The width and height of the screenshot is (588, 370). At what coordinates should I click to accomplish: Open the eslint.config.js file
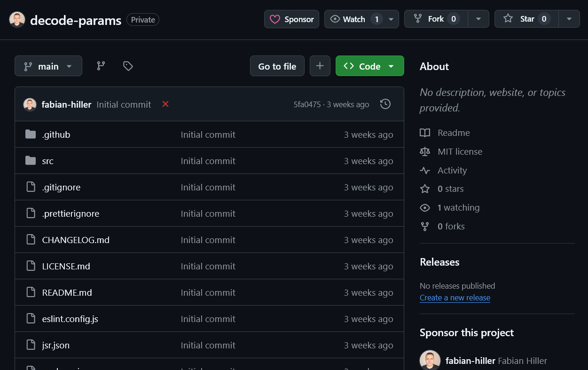click(x=70, y=319)
